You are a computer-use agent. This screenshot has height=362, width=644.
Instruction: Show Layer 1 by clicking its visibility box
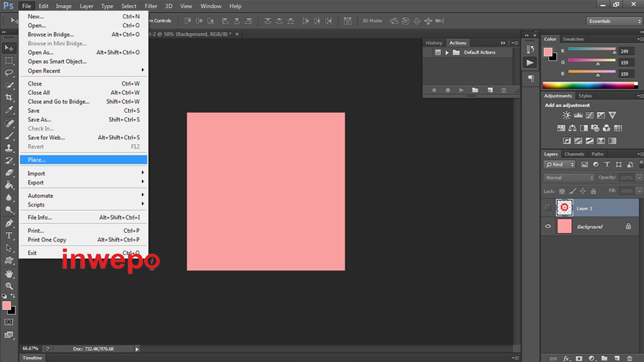547,209
